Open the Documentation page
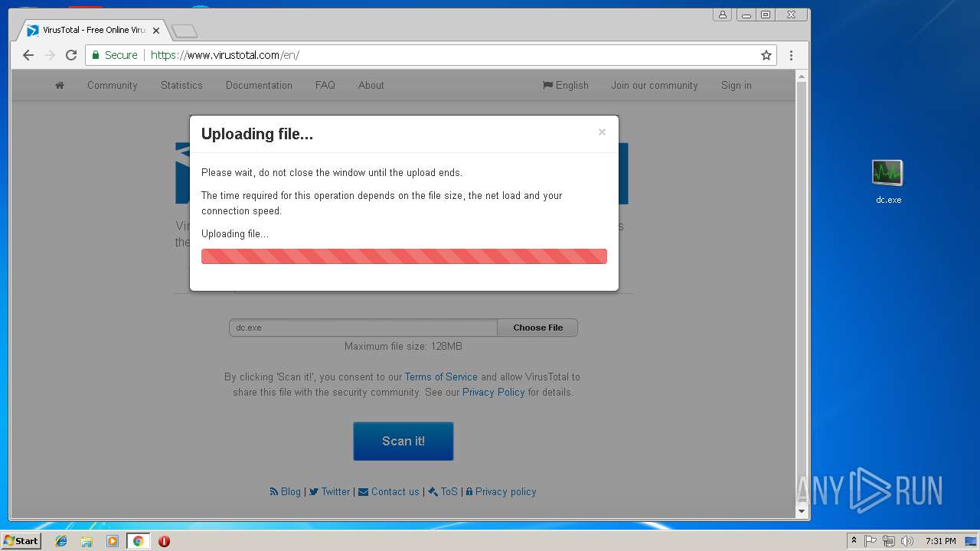This screenshot has height=551, width=980. click(x=259, y=85)
